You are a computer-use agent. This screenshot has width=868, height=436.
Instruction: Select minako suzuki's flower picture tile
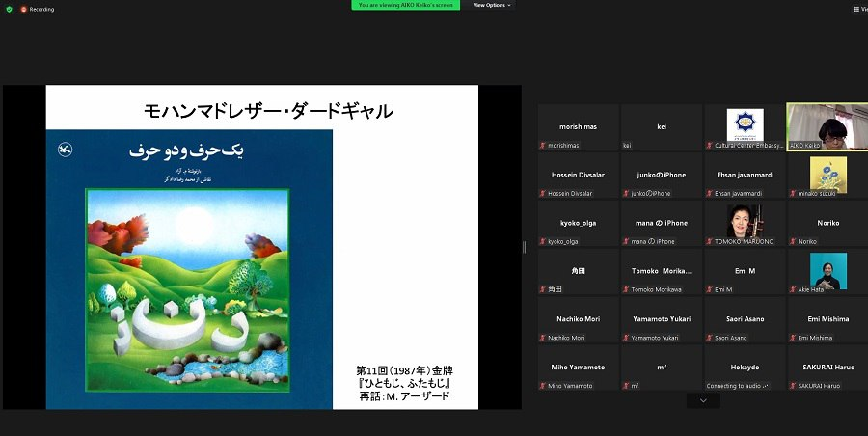tap(827, 174)
